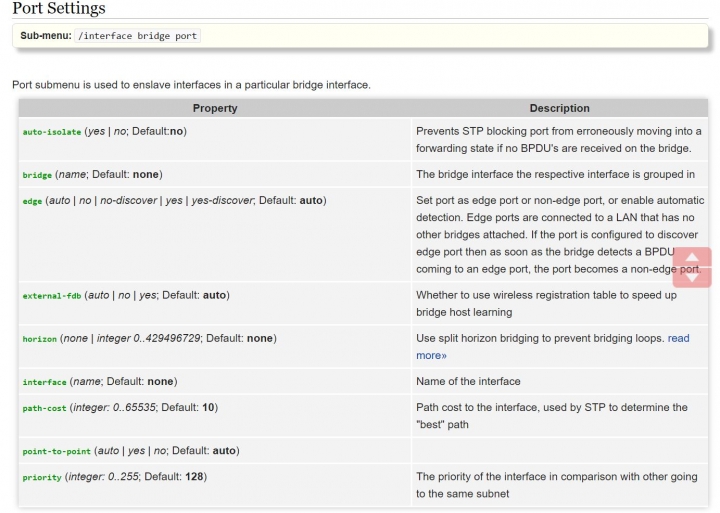Click "The priority of the interface" description
Viewport: 720px width, 513px height.
(557, 485)
